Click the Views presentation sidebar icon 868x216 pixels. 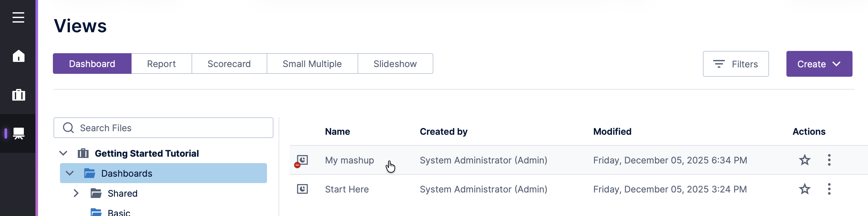pos(18,133)
